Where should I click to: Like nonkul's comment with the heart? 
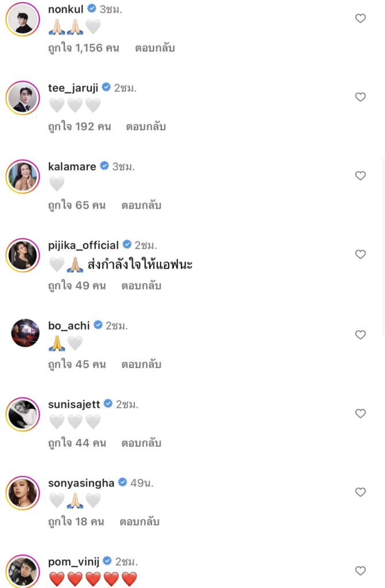(x=360, y=18)
